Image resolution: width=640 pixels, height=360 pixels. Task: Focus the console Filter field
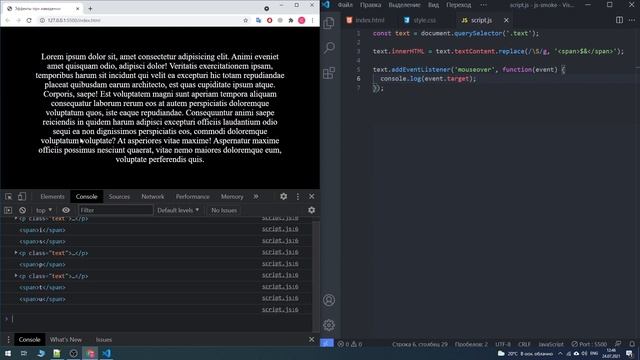pyautogui.click(x=116, y=210)
